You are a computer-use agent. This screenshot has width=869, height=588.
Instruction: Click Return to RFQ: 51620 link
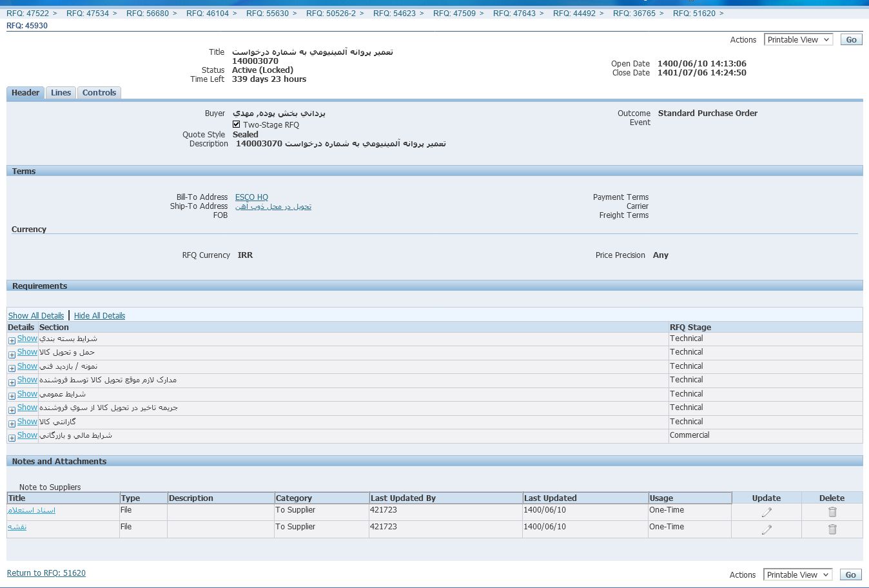(x=46, y=573)
